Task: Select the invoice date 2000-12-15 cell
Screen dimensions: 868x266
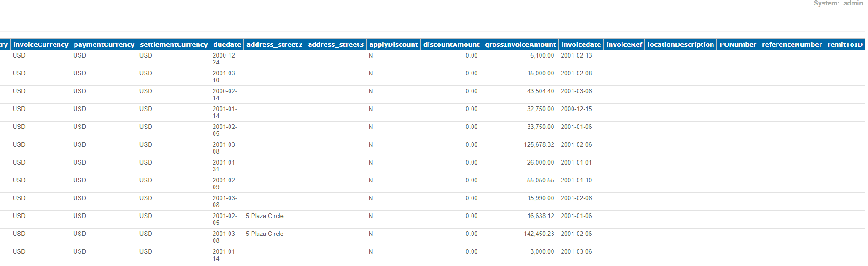Action: [576, 109]
